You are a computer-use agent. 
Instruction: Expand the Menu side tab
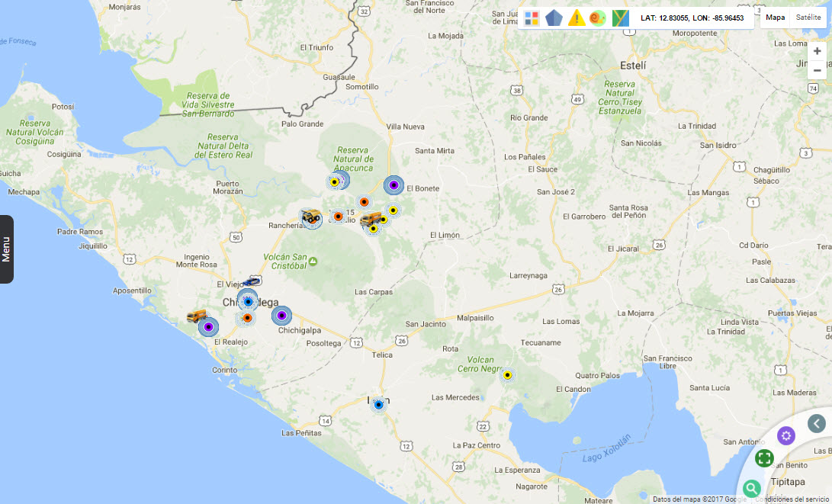coord(6,249)
